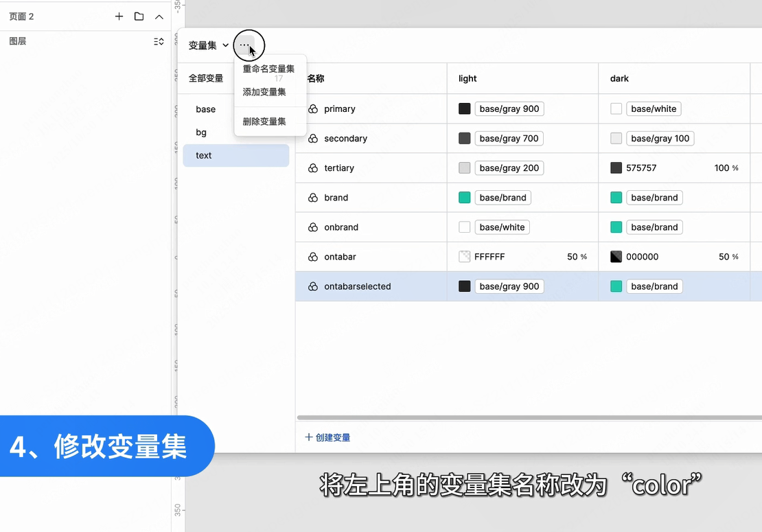Select the secondary variable name
Viewport: 762px width, 532px height.
pos(345,139)
